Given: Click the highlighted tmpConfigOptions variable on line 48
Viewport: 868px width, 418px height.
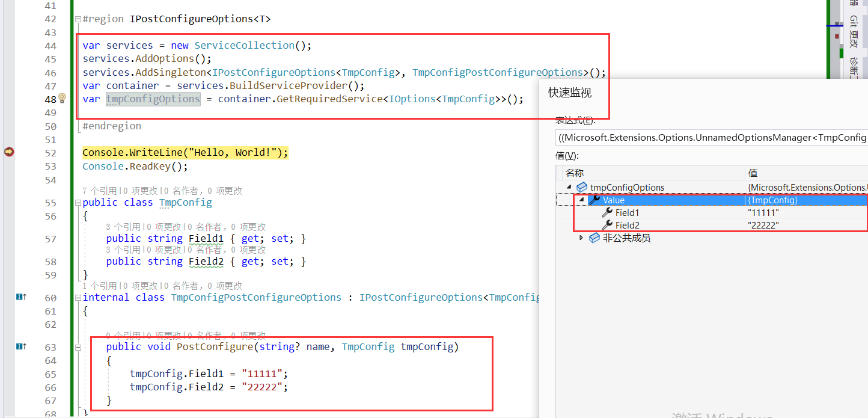Looking at the screenshot, I should pos(153,99).
